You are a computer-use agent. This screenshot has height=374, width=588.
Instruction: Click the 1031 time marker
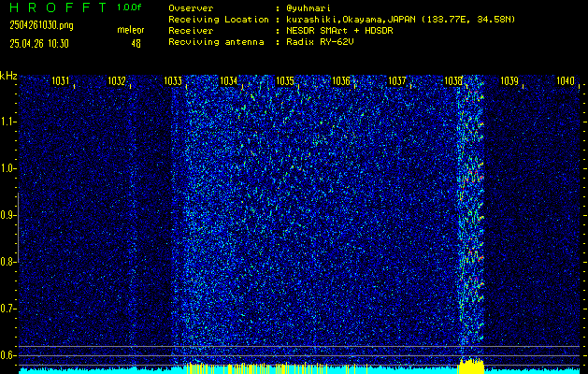click(x=60, y=80)
